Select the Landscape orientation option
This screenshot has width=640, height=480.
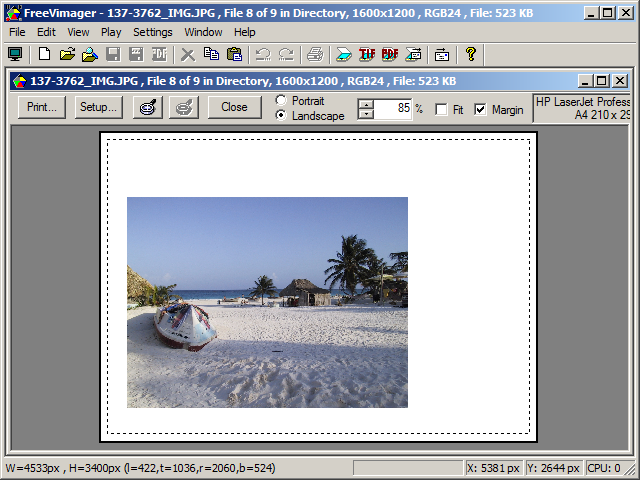(281, 116)
